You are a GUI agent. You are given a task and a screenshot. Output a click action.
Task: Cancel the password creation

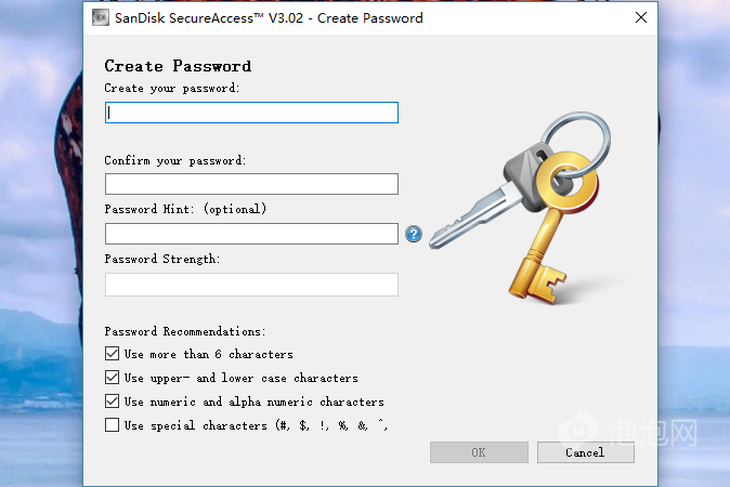pos(586,452)
